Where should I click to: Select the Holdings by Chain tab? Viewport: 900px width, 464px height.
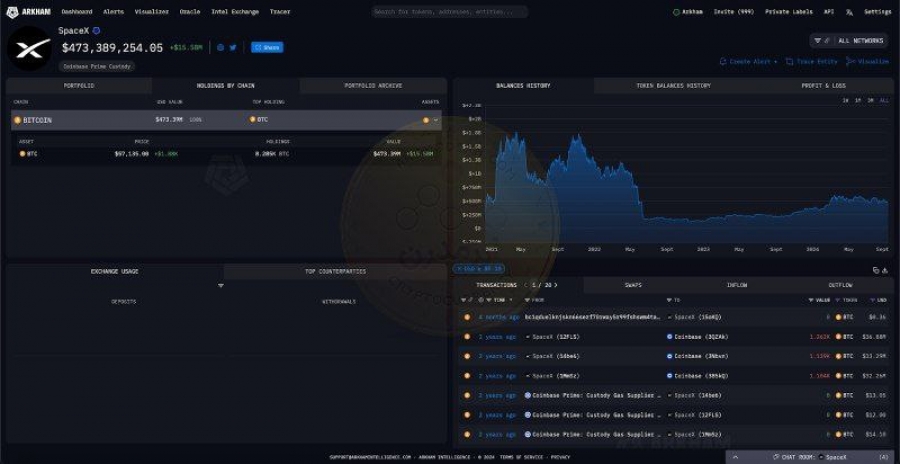point(226,86)
